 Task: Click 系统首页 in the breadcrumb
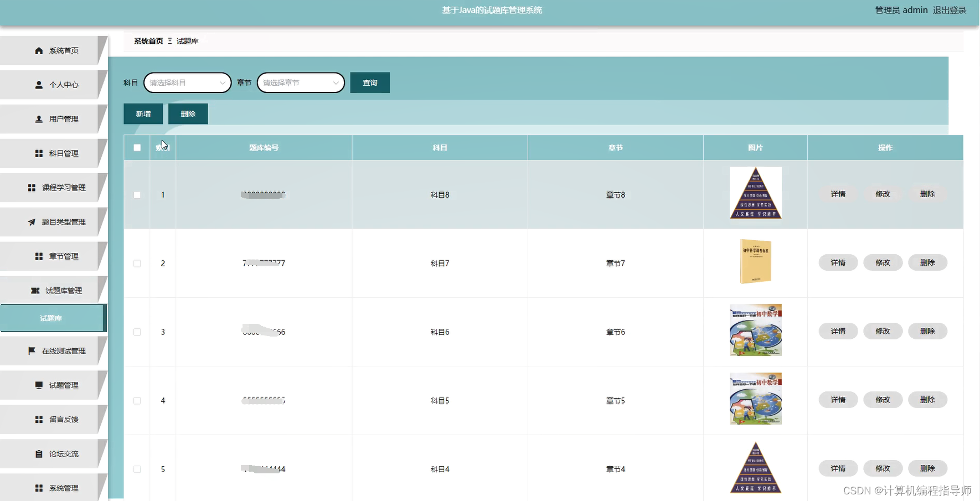(x=148, y=41)
